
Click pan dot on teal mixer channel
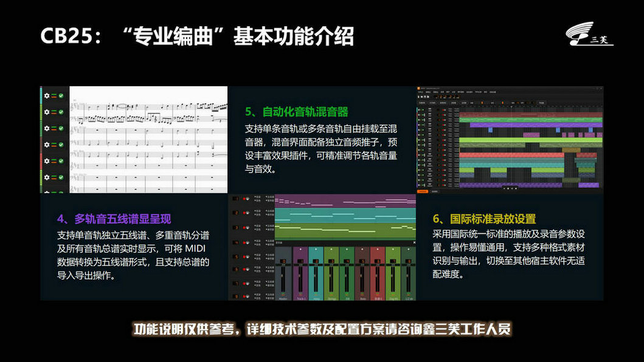tap(316, 249)
